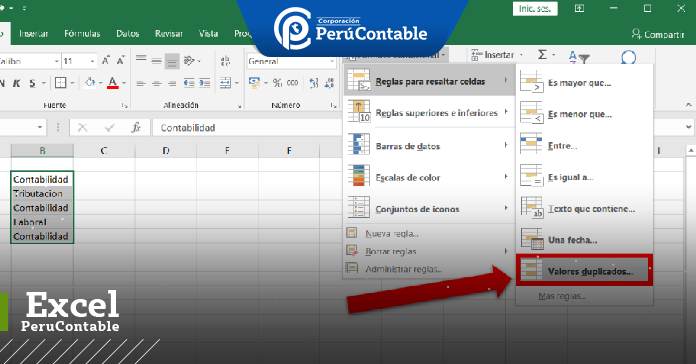Image resolution: width=696 pixels, height=364 pixels.
Task: Open the Revisar ribbon tab
Action: coord(169,34)
